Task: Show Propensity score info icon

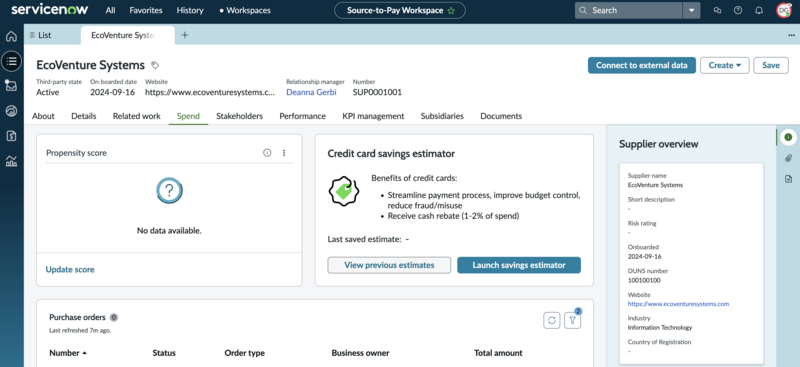Action: tap(267, 153)
